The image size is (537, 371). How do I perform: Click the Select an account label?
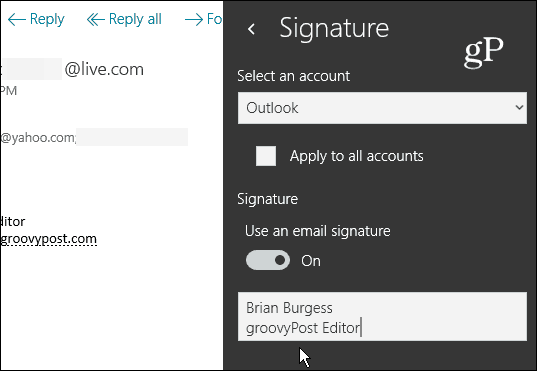pos(294,76)
